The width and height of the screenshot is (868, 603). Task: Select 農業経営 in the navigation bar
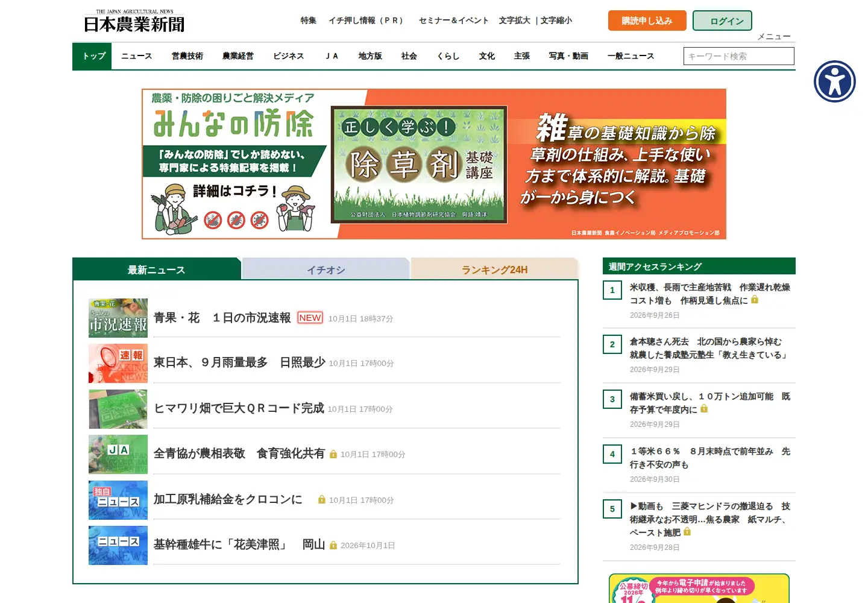pos(238,56)
